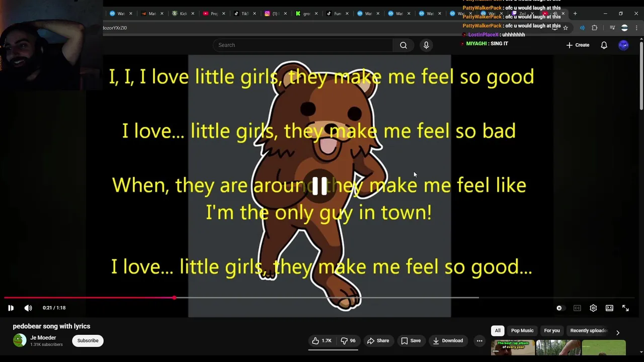The width and height of the screenshot is (644, 362).
Task: Click the YouTube search magnifier button
Action: tap(404, 45)
